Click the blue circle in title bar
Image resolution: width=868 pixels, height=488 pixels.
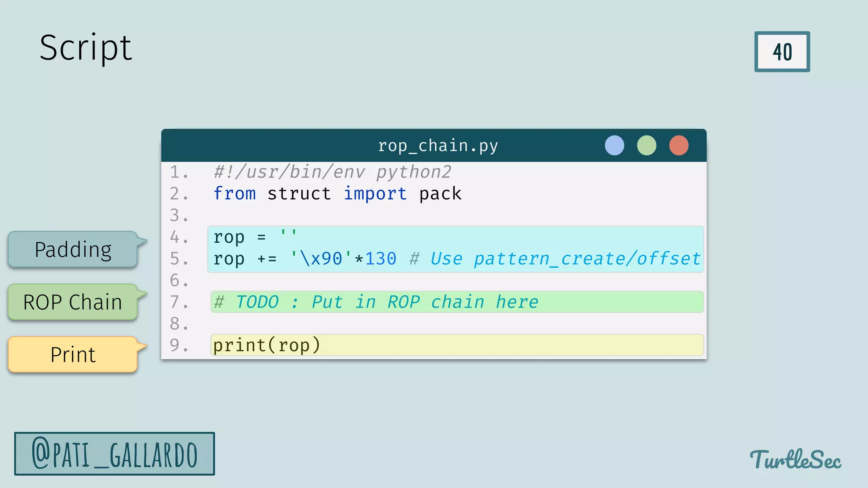(x=614, y=145)
